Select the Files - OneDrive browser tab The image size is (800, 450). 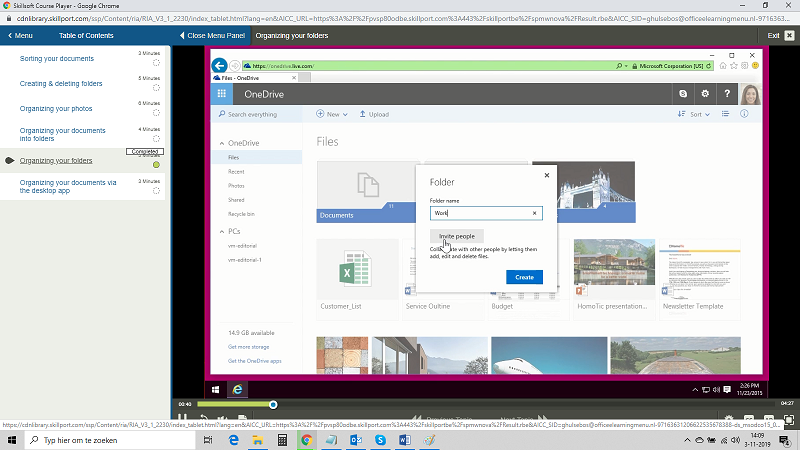pos(255,78)
